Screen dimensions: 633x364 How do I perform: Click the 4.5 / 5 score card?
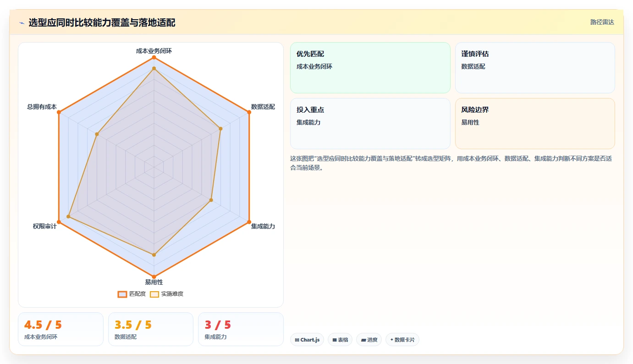[x=61, y=329]
